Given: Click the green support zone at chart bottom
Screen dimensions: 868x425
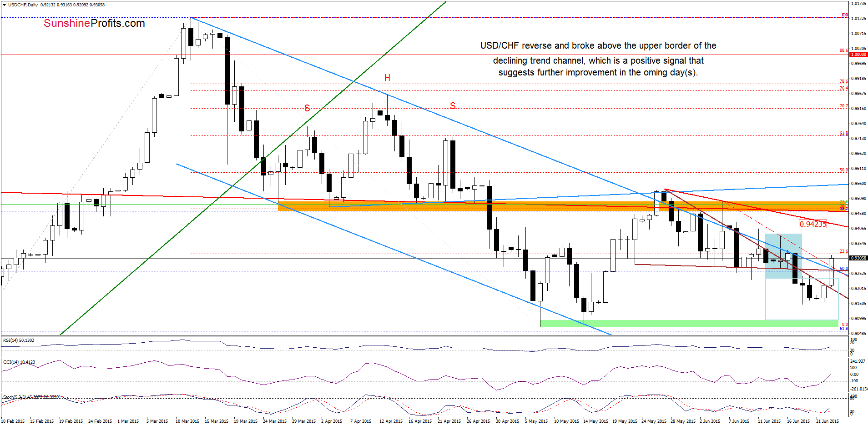Looking at the screenshot, I should click(x=689, y=323).
